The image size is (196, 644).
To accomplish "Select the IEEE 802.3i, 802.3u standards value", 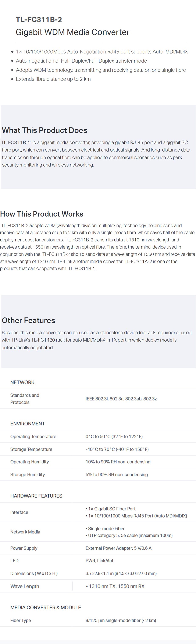I will [x=121, y=399].
